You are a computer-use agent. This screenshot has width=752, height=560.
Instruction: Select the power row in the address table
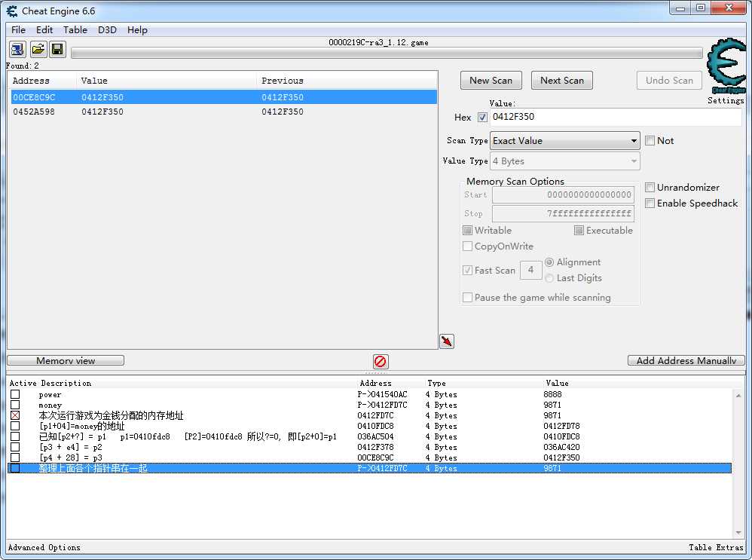point(370,394)
